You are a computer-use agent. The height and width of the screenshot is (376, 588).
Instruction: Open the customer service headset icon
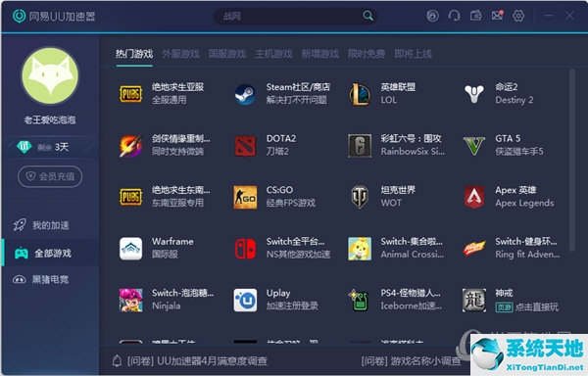[454, 16]
